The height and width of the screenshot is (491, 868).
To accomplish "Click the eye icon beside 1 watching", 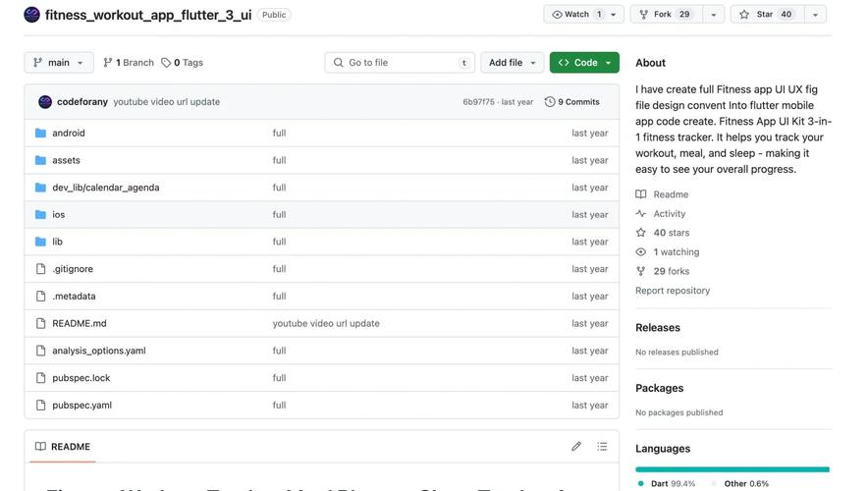I will point(640,251).
